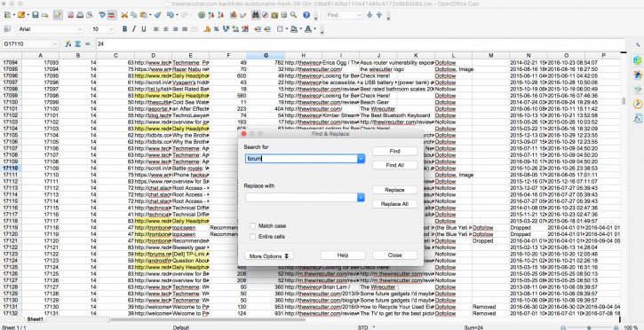Open Background Color dropdown arrow
This screenshot has width=644, height=330.
click(x=300, y=29)
